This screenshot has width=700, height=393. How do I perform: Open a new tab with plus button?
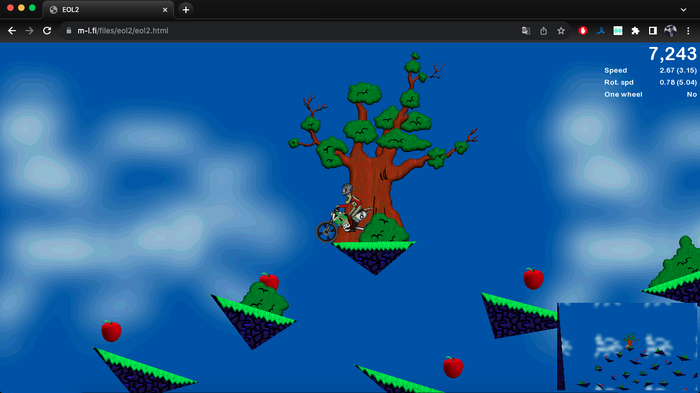[x=186, y=9]
